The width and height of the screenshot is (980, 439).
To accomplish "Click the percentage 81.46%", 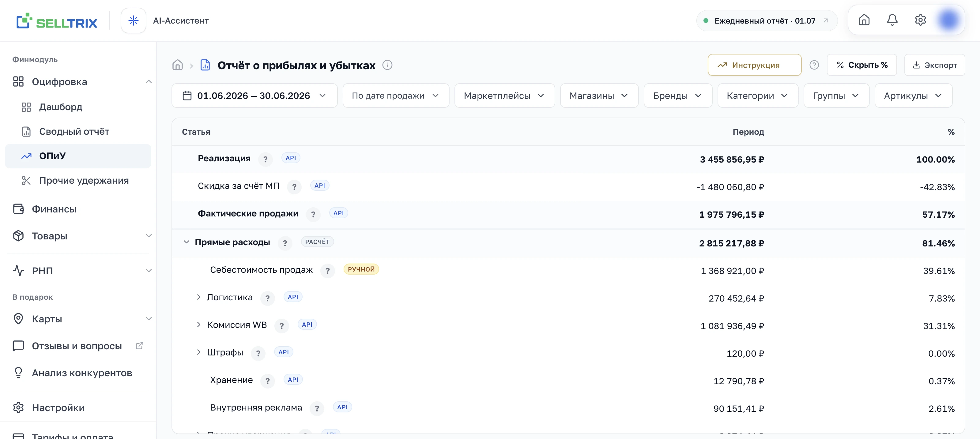I will pos(938,243).
